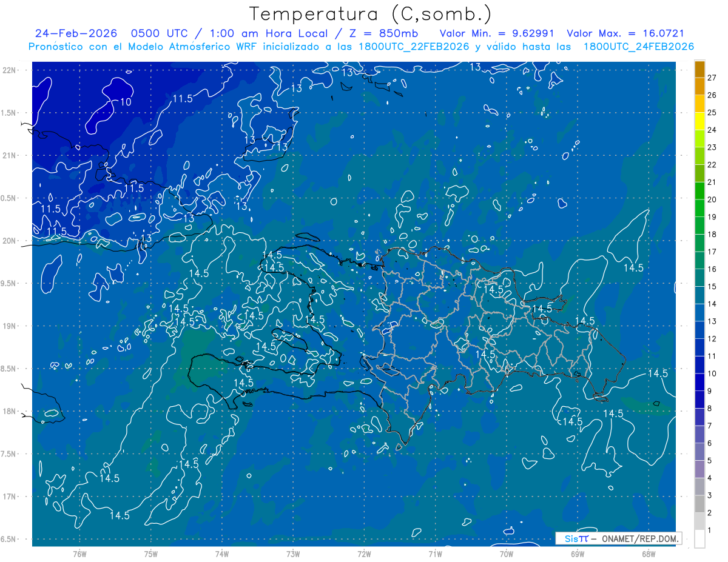Click the '70W' longitude label
This screenshot has height=562, width=728.
[x=507, y=554]
